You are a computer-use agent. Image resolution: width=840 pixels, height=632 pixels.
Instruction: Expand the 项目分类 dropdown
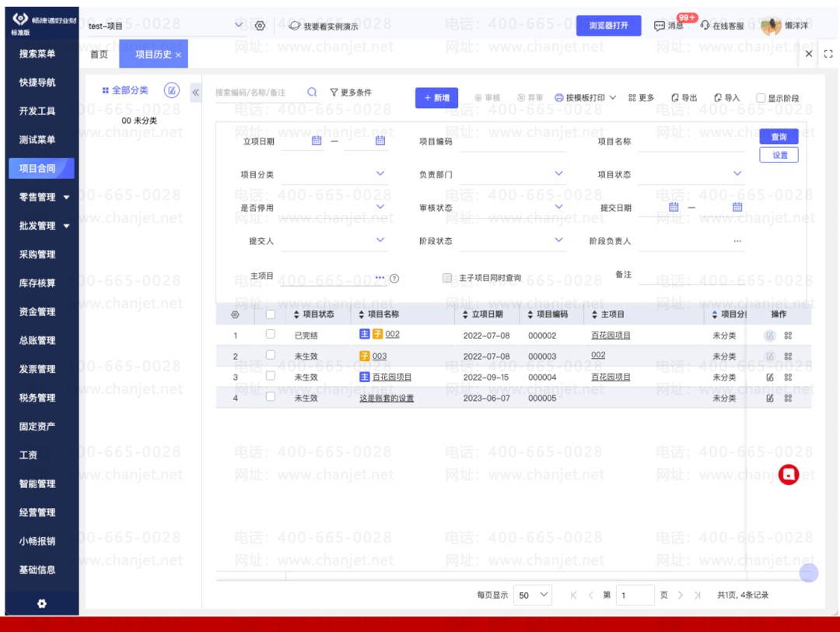(380, 174)
